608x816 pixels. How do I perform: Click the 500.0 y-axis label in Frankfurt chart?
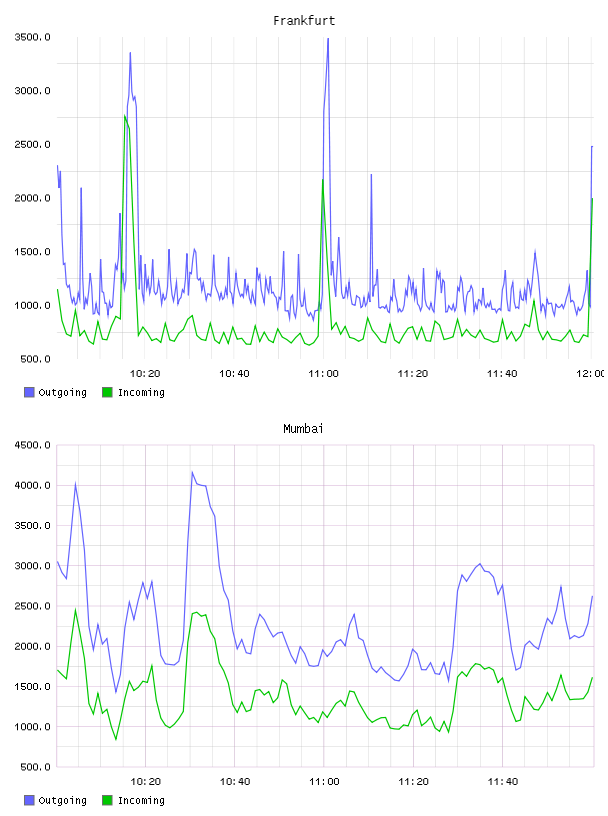click(x=35, y=359)
